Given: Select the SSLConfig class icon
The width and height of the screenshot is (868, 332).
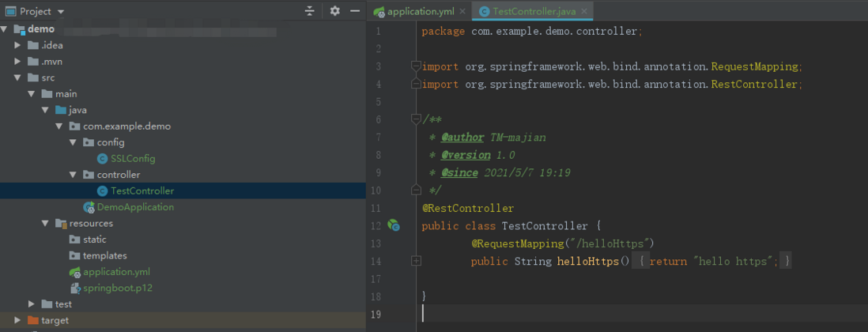Looking at the screenshot, I should coord(102,159).
